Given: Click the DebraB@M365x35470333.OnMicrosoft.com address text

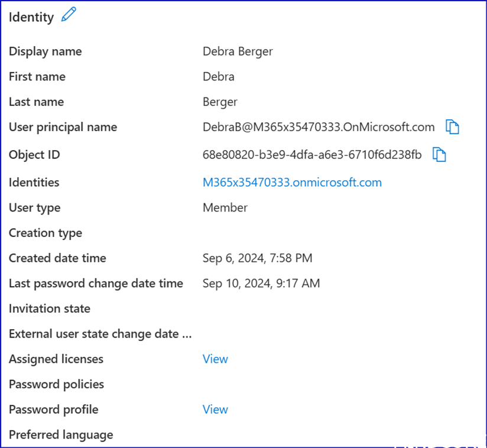Looking at the screenshot, I should (319, 127).
